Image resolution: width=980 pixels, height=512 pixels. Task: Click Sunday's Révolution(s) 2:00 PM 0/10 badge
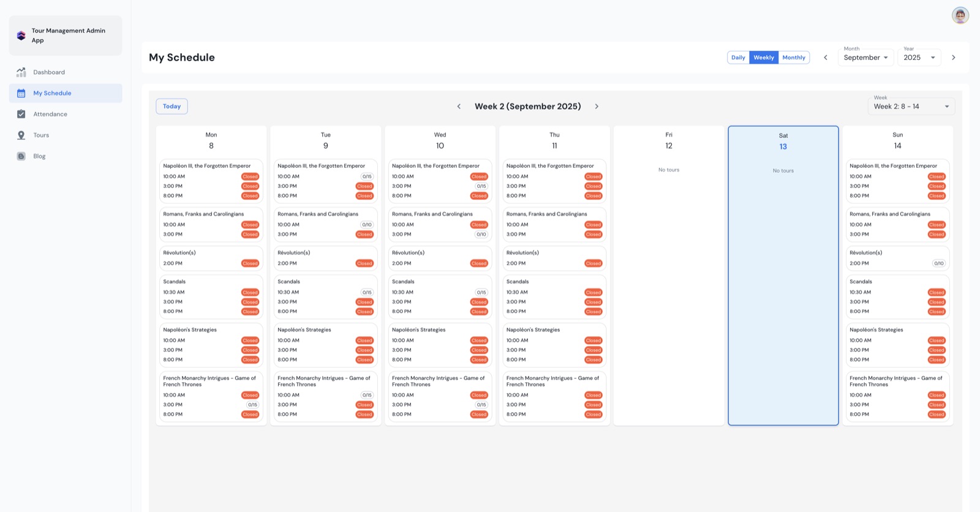coord(938,263)
